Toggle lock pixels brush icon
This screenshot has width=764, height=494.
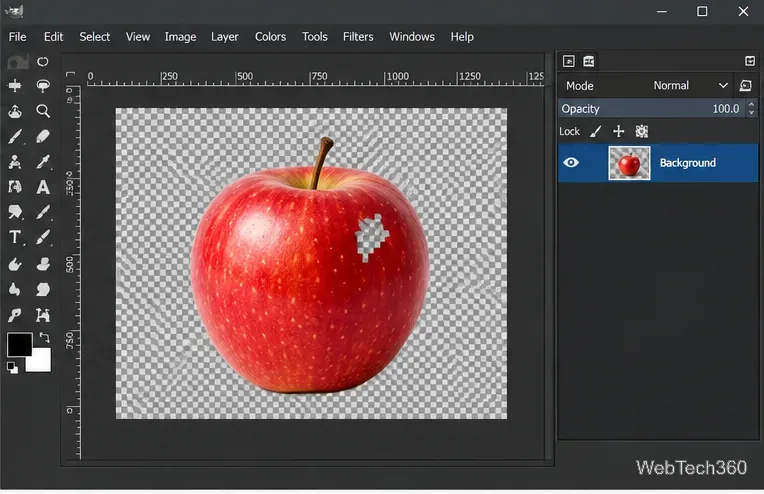(x=595, y=132)
